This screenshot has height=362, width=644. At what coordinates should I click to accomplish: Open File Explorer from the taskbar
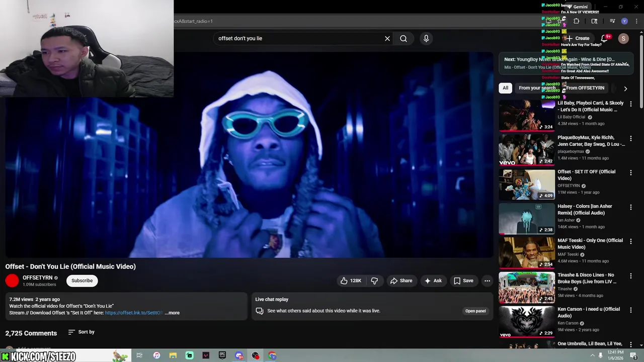(173, 355)
